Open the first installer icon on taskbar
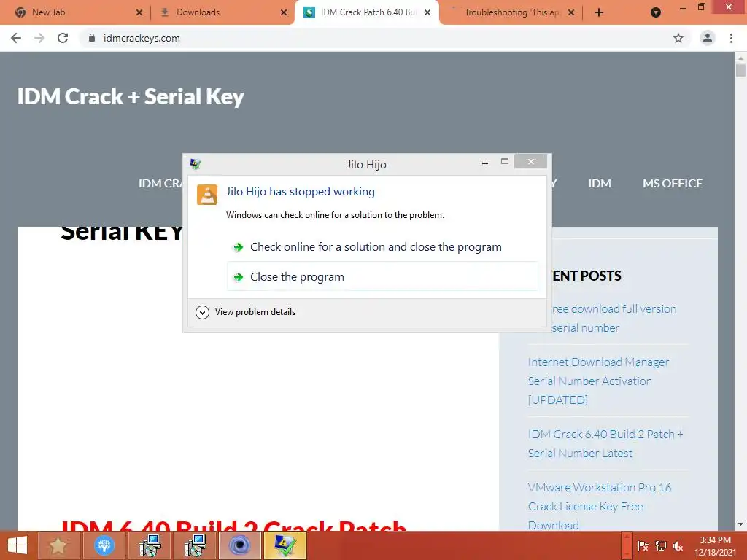 tap(150, 545)
